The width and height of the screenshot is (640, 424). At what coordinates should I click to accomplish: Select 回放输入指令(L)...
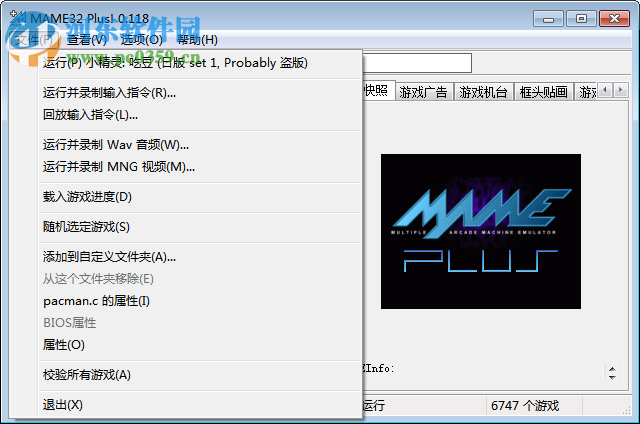click(200, 115)
